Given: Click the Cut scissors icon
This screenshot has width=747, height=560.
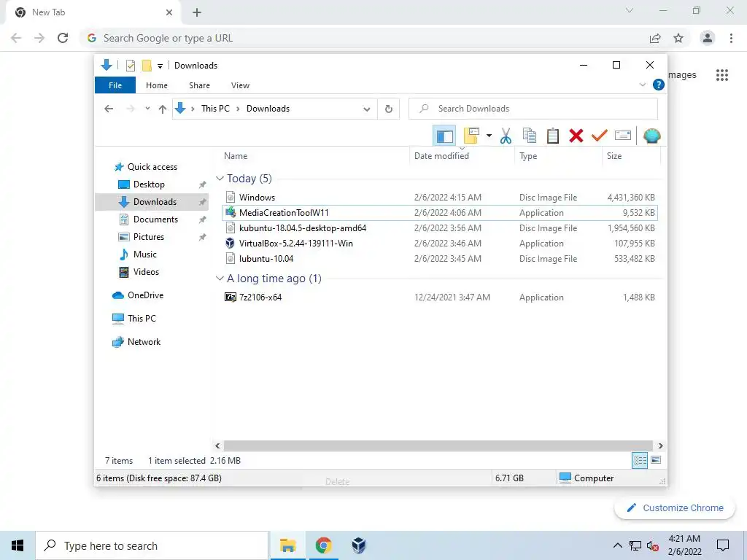Looking at the screenshot, I should pyautogui.click(x=506, y=136).
